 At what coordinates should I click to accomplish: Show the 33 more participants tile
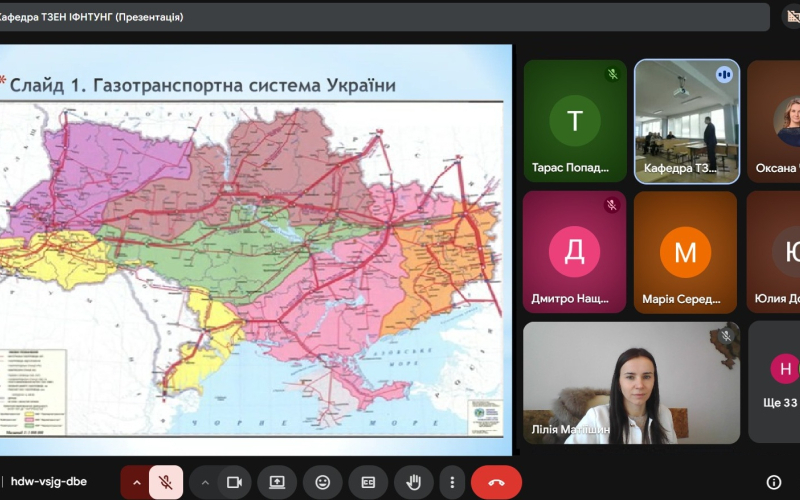pyautogui.click(x=778, y=382)
